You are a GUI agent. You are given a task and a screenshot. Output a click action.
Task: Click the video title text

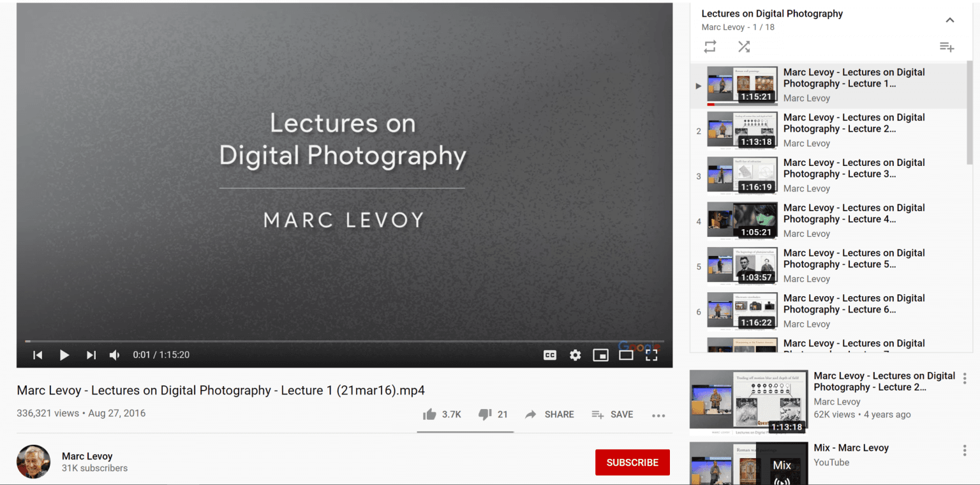coord(221,391)
